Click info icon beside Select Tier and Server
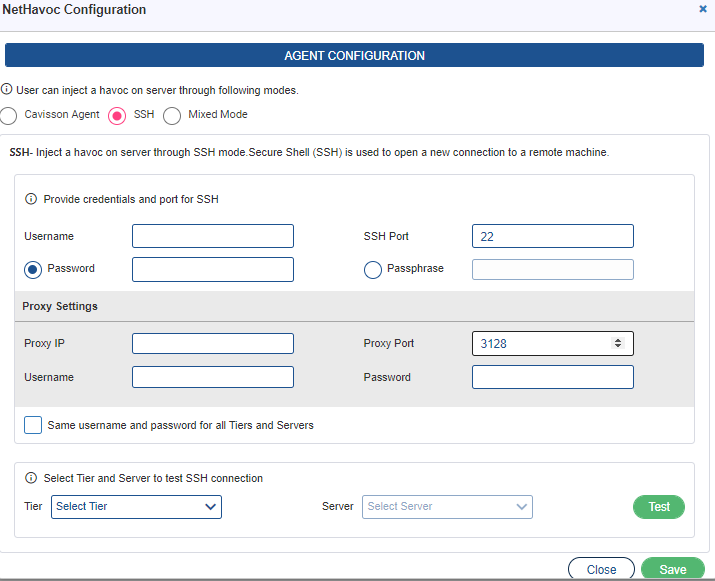The width and height of the screenshot is (715, 581). 31,478
